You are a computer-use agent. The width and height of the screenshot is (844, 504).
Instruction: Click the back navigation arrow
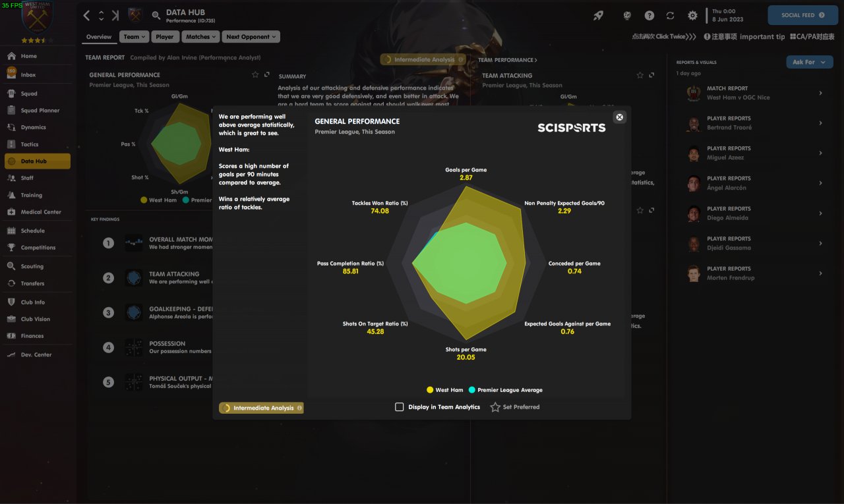pyautogui.click(x=87, y=15)
